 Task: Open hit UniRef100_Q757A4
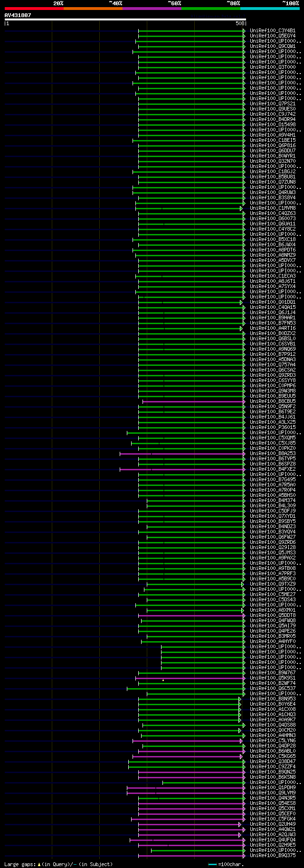273,365
